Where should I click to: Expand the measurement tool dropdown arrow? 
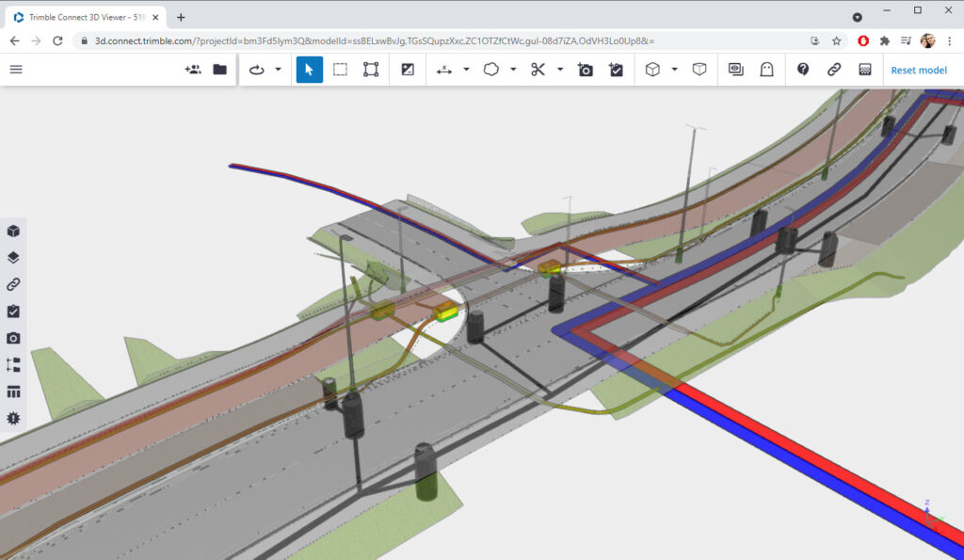466,70
